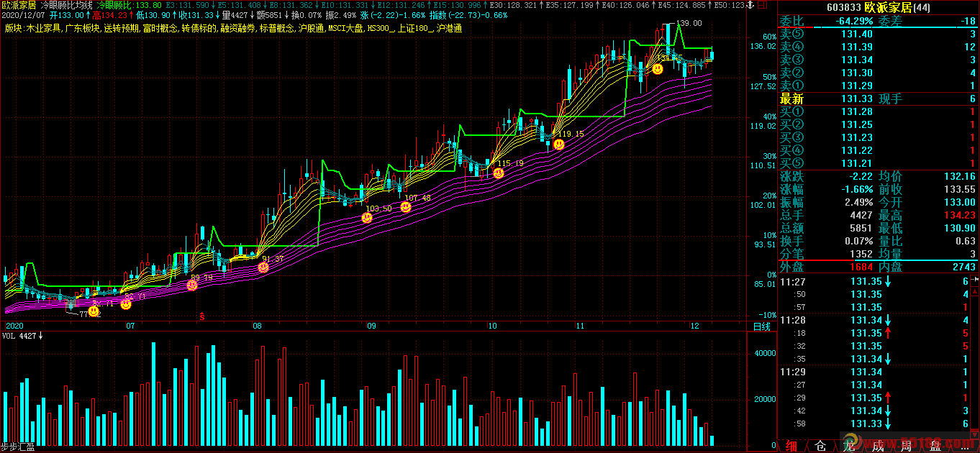Click the 均价 132.16 value

click(x=961, y=176)
